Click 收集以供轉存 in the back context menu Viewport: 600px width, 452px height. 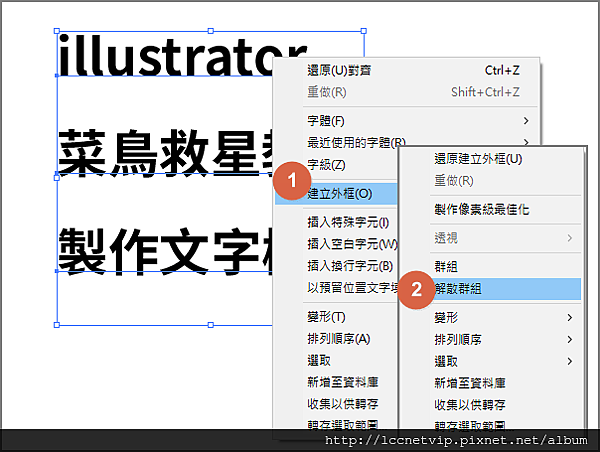(x=342, y=404)
